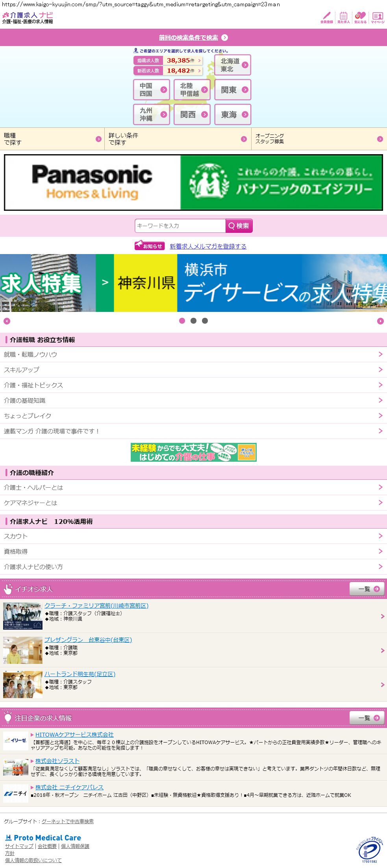Select 職種で探す search tab

click(x=52, y=139)
